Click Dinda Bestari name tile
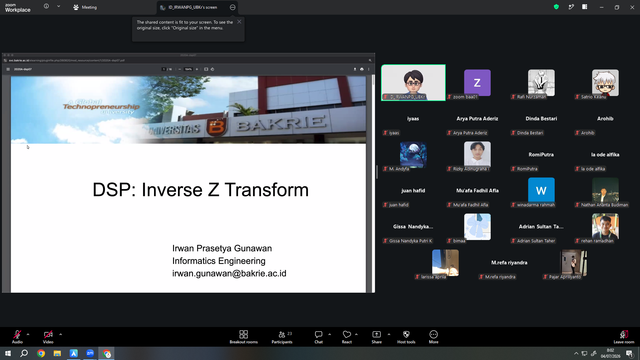640x360 pixels. click(541, 119)
